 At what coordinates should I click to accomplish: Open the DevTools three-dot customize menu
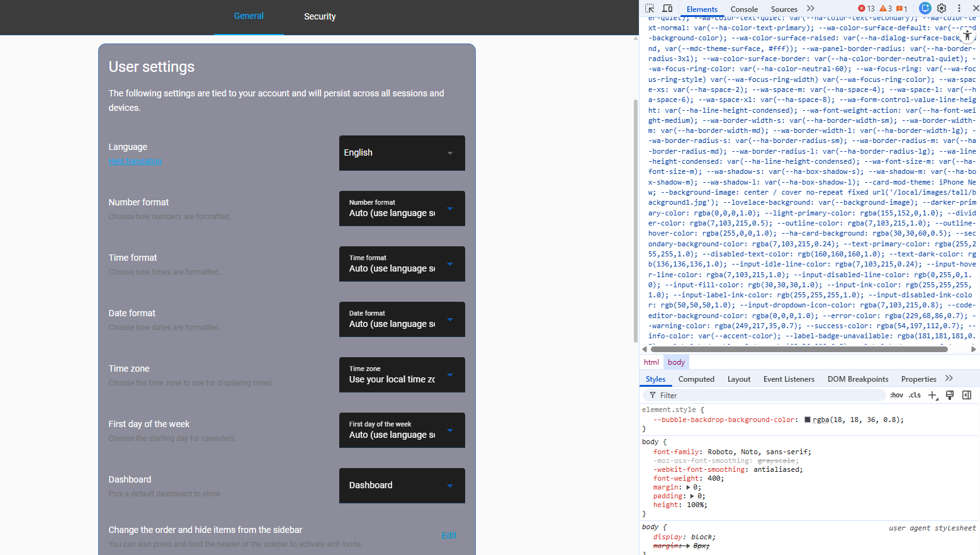[x=959, y=8]
